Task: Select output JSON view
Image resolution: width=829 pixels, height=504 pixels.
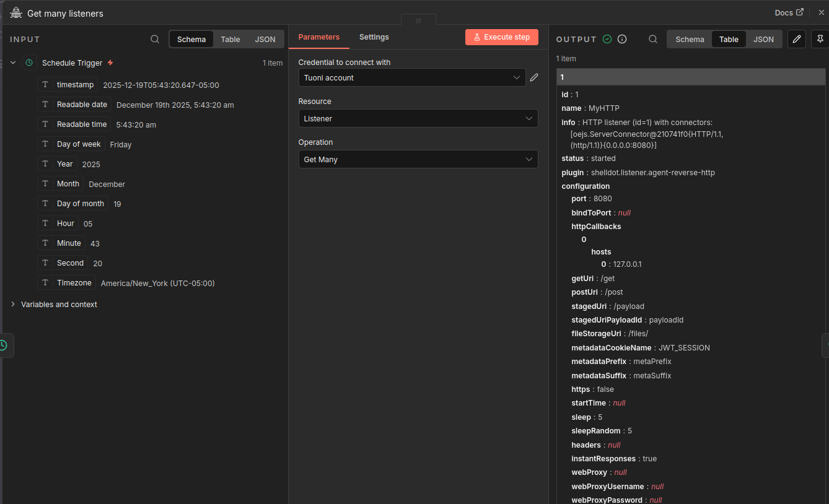Action: coord(763,39)
